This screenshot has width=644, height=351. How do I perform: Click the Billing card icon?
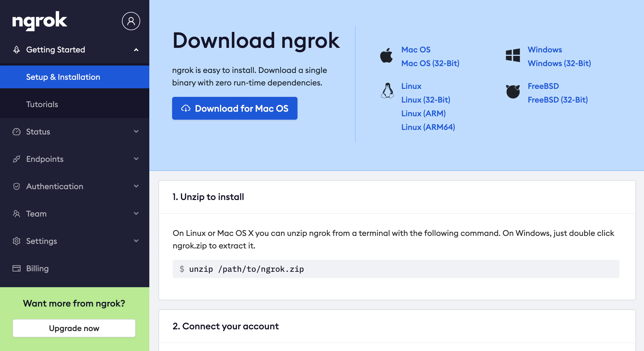[x=16, y=268]
